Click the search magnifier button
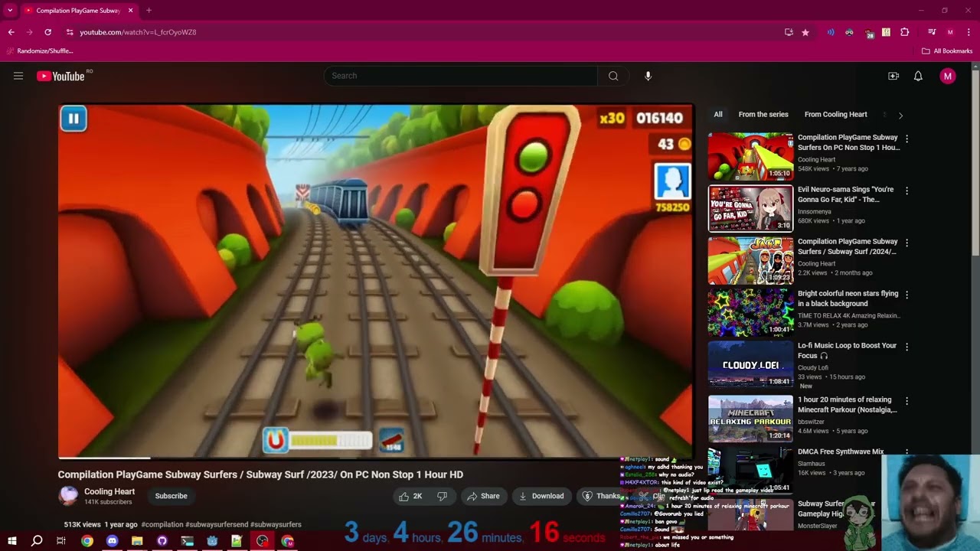The width and height of the screenshot is (980, 551). (613, 76)
